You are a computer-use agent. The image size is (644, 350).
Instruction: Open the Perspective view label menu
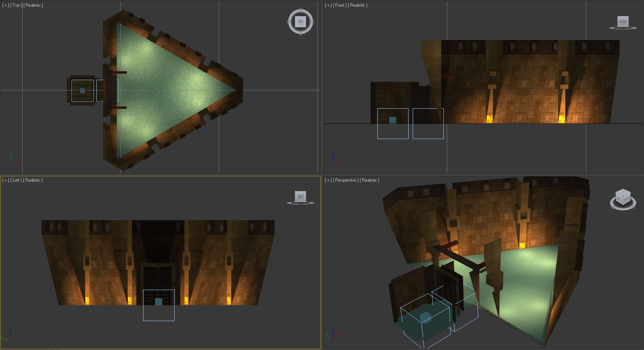point(346,180)
